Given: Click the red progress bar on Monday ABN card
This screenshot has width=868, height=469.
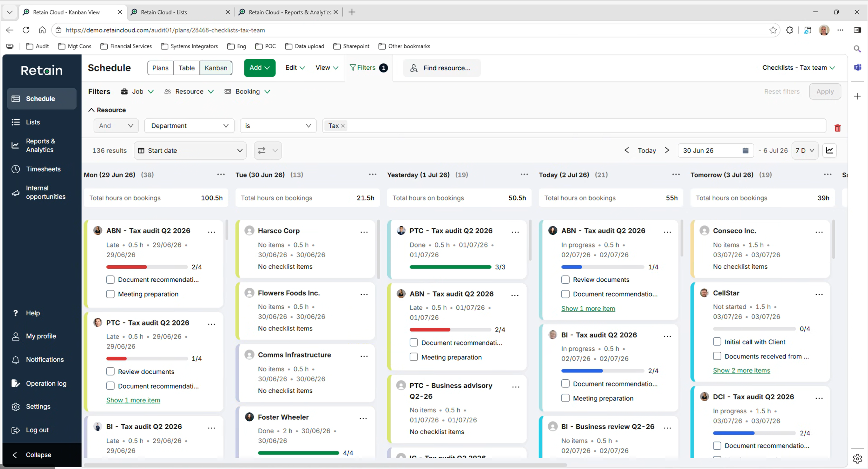Looking at the screenshot, I should point(147,267).
